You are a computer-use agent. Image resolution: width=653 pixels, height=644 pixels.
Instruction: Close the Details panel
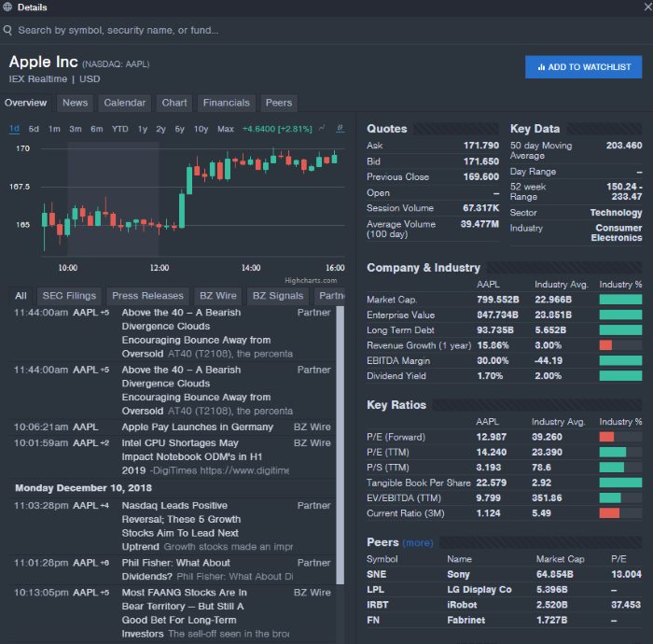(648, 7)
